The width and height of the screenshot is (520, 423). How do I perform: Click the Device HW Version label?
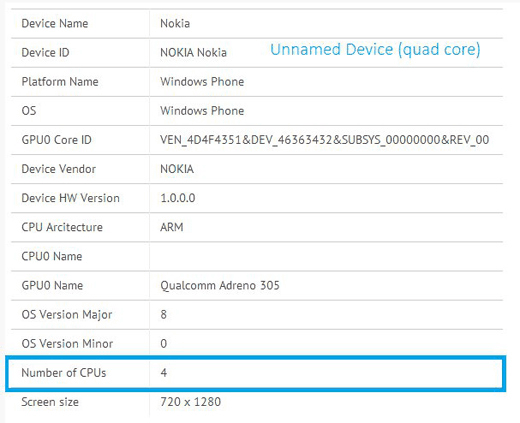(x=70, y=198)
